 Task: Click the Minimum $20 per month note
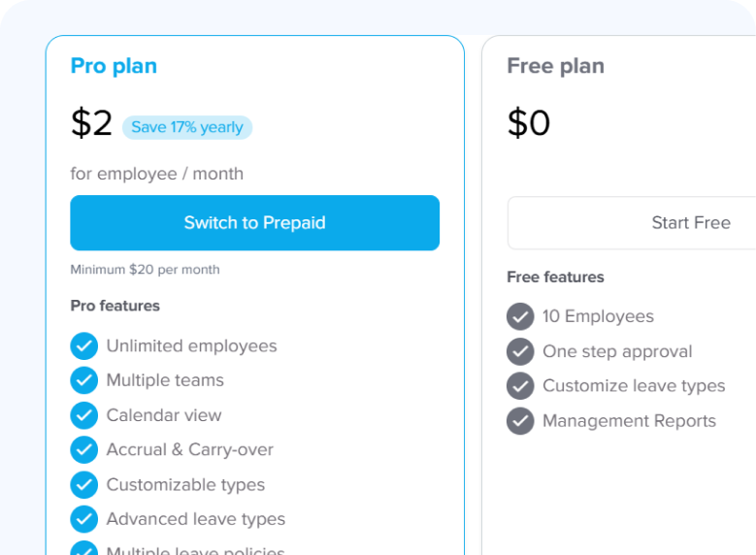tap(145, 270)
